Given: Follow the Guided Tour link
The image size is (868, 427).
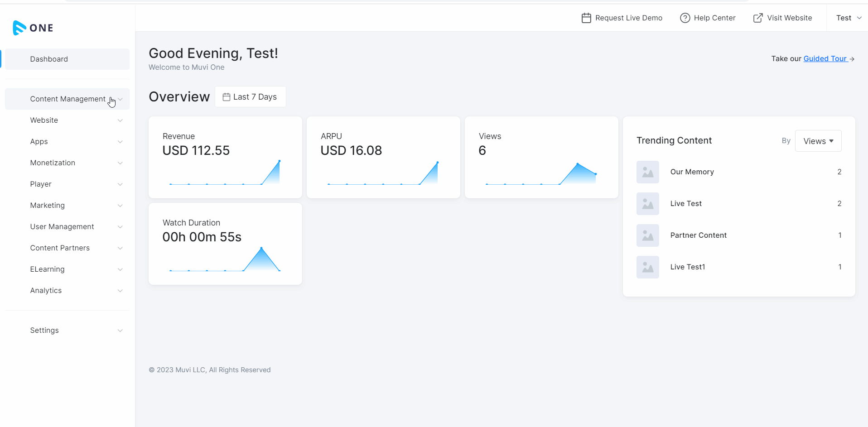Looking at the screenshot, I should [x=825, y=59].
